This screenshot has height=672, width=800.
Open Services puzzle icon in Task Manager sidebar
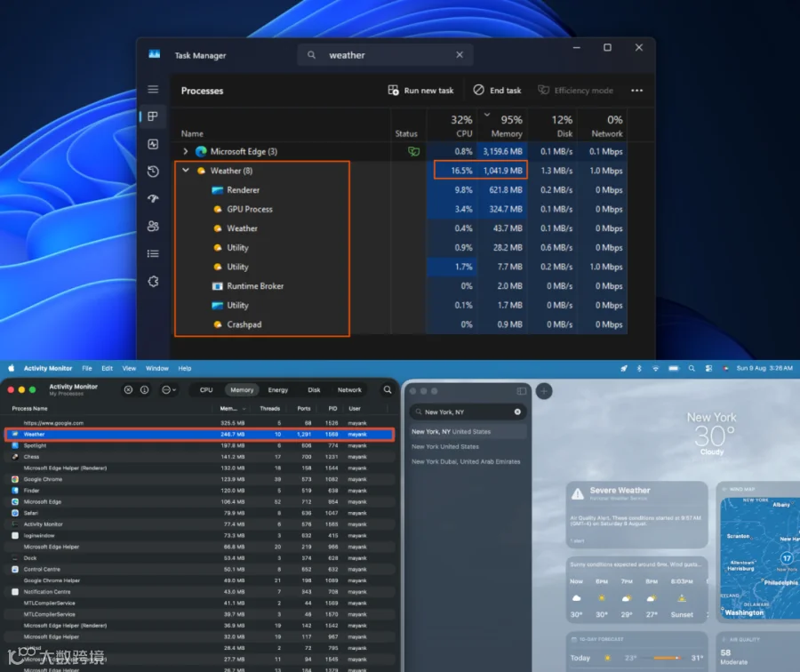pyautogui.click(x=153, y=281)
